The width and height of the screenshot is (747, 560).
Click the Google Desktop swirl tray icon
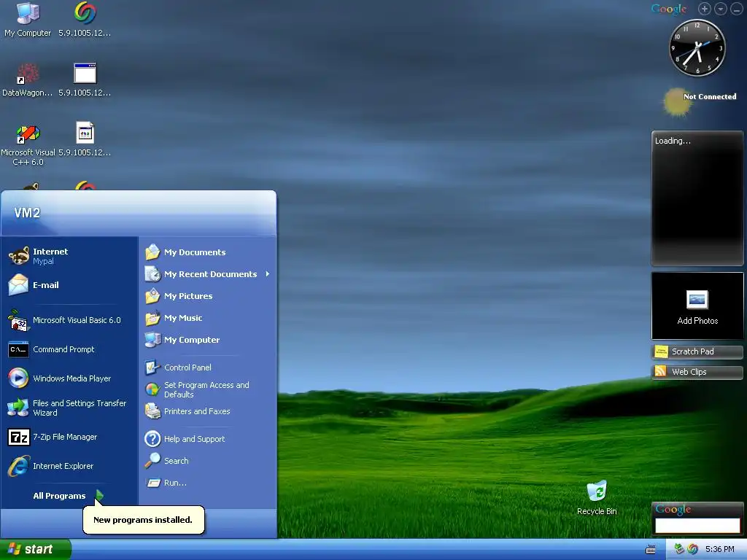(693, 549)
